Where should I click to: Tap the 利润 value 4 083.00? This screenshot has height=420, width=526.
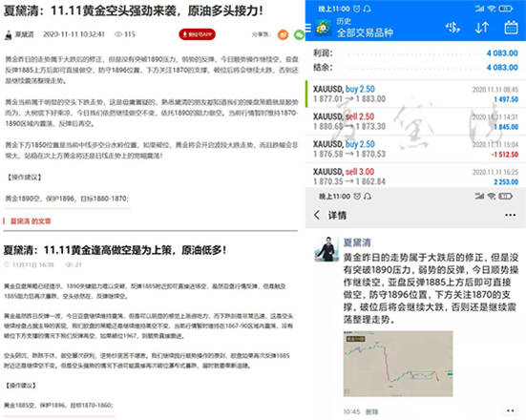pyautogui.click(x=502, y=53)
